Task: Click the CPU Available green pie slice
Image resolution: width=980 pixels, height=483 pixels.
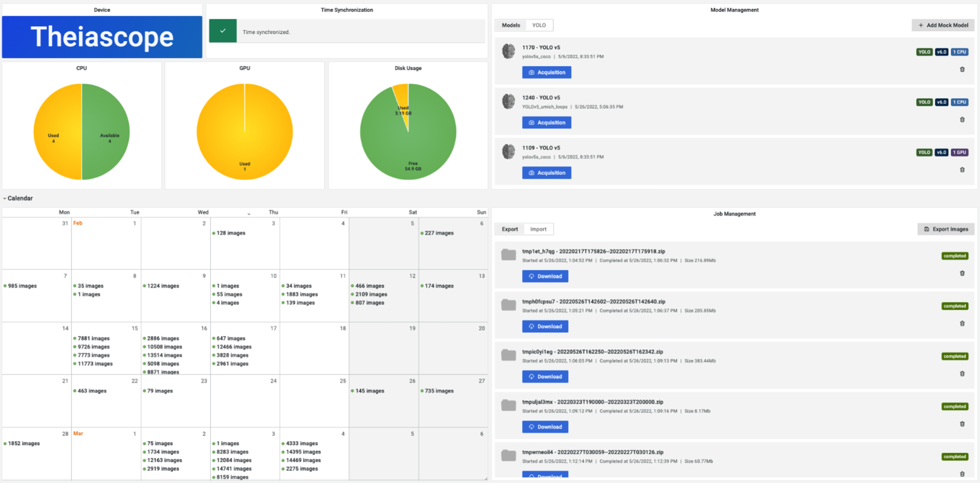Action: point(106,132)
